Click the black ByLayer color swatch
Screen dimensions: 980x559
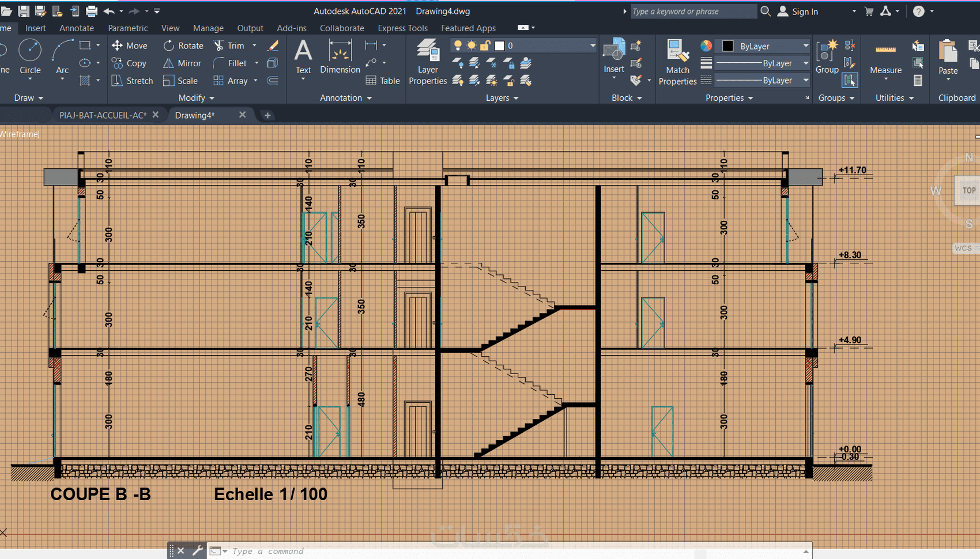pyautogui.click(x=728, y=46)
